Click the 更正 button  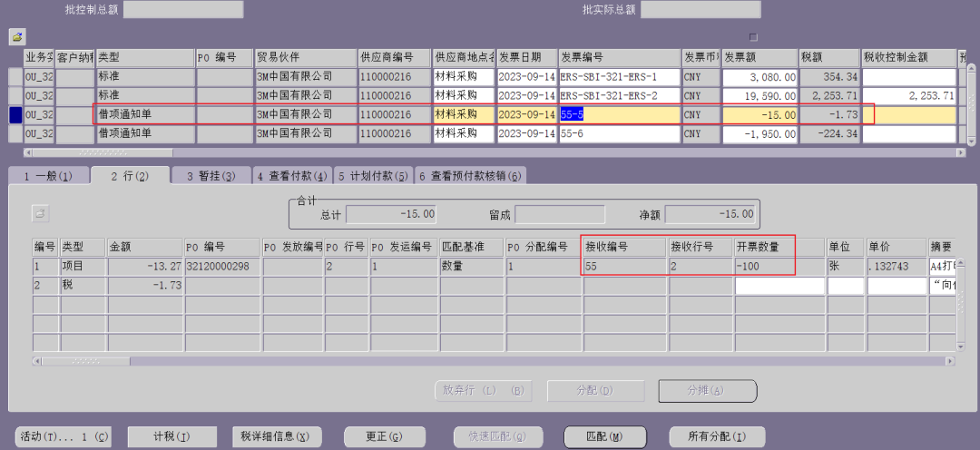(x=385, y=436)
